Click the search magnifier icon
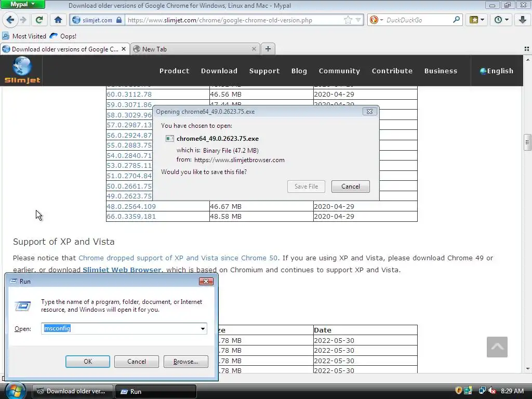The image size is (532, 399). 456,20
